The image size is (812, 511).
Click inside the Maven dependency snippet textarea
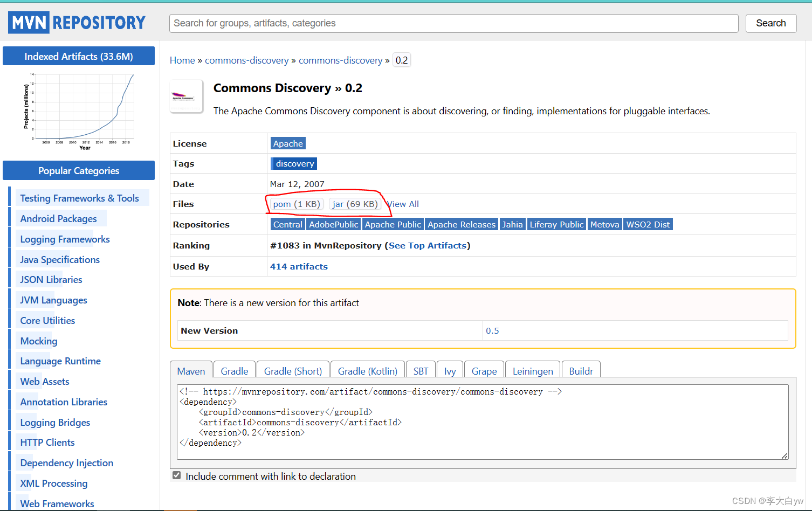tap(483, 422)
